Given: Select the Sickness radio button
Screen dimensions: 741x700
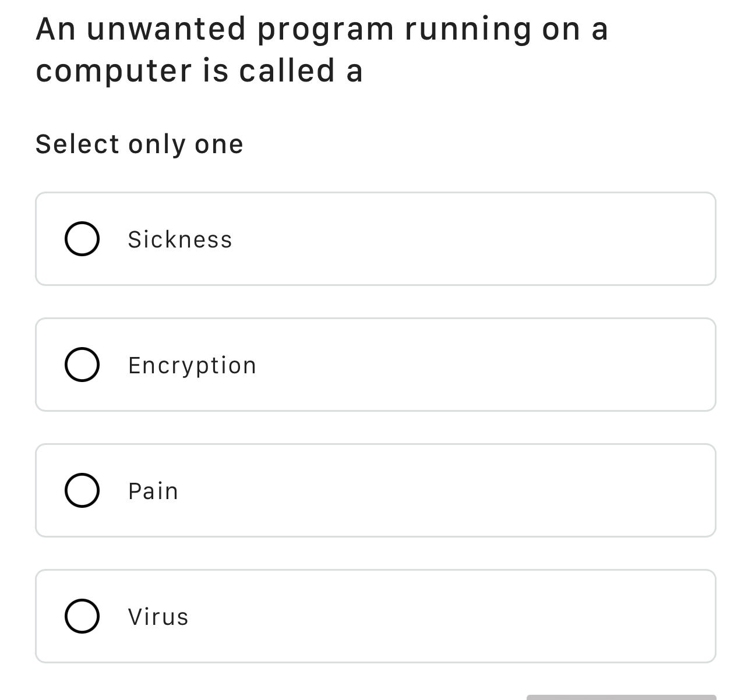Looking at the screenshot, I should pos(82,238).
